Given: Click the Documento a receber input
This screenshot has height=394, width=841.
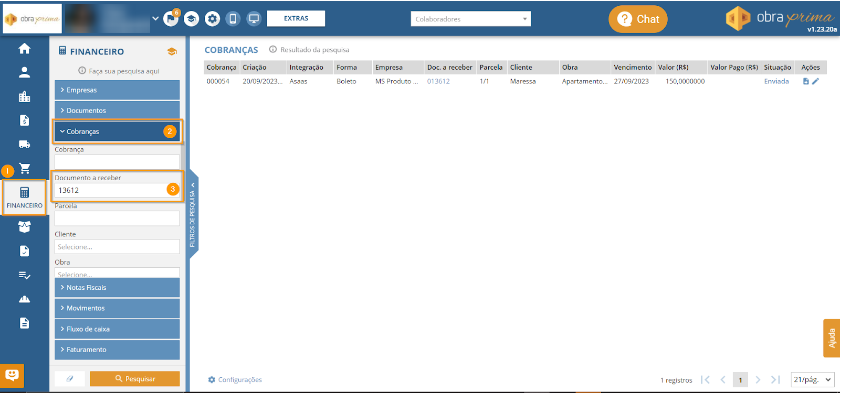Looking at the screenshot, I should coord(117,190).
